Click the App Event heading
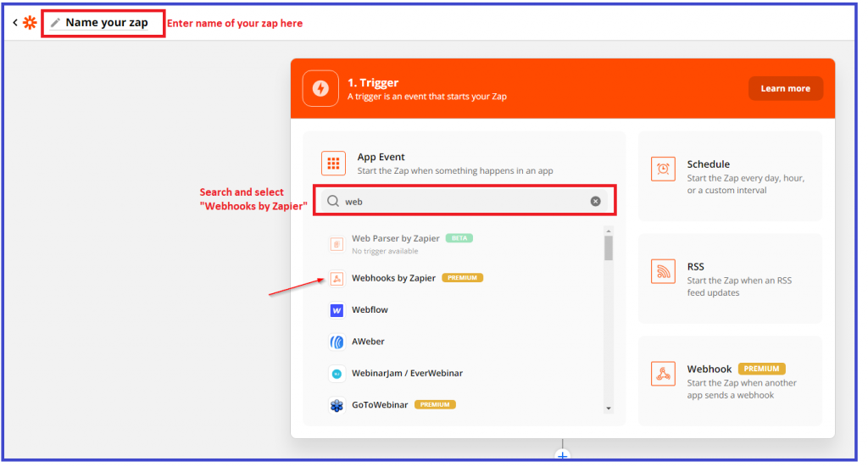The height and width of the screenshot is (467, 868). click(381, 157)
